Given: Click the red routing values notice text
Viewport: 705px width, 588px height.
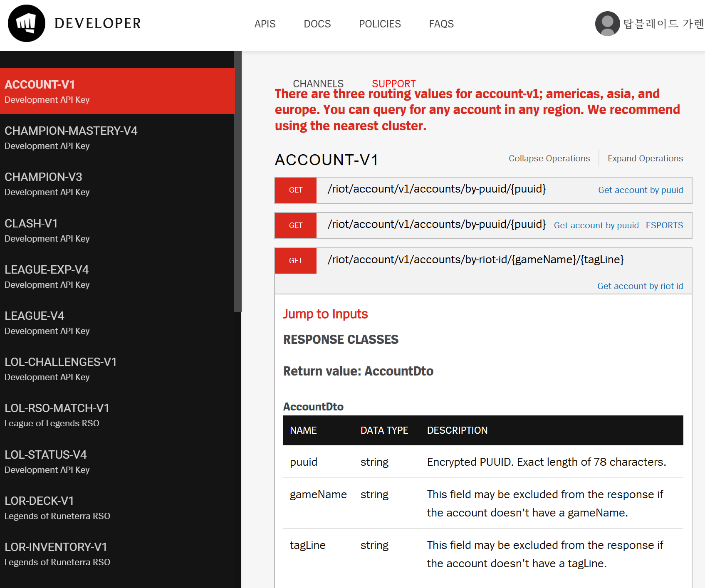Looking at the screenshot, I should click(x=477, y=110).
